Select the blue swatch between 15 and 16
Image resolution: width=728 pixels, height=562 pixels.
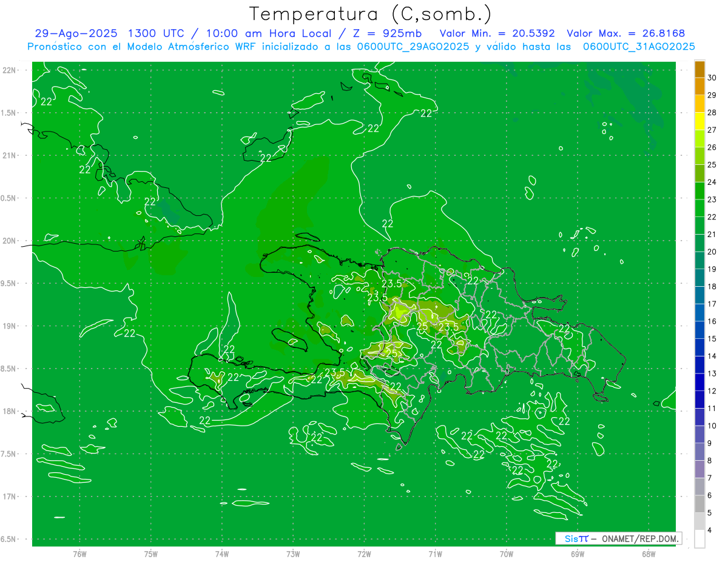[x=699, y=330]
